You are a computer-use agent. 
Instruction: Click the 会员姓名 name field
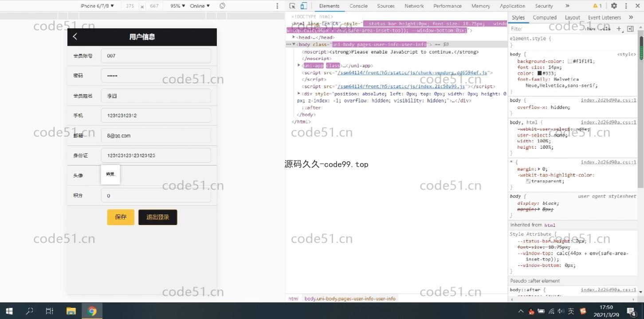click(x=156, y=96)
